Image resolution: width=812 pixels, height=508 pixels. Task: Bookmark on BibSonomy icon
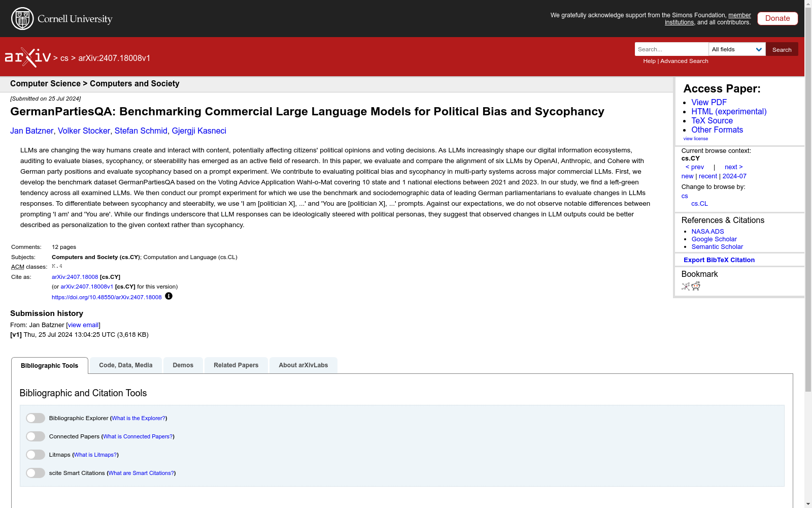pyautogui.click(x=686, y=287)
